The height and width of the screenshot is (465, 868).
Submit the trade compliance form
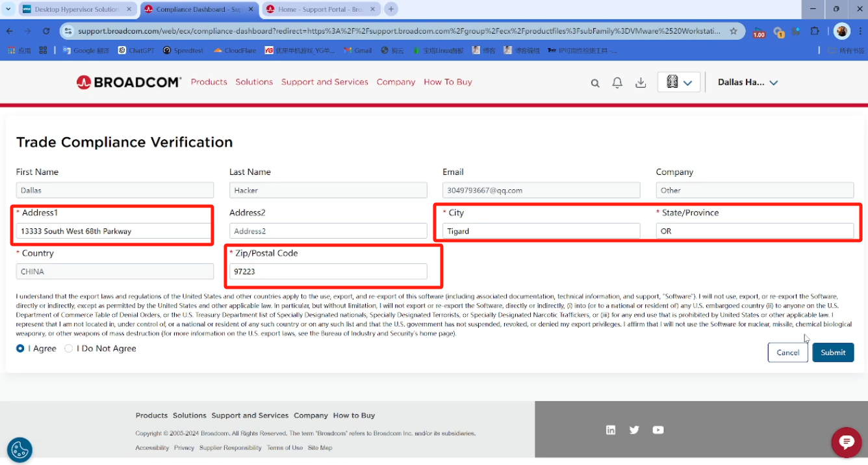pos(833,352)
